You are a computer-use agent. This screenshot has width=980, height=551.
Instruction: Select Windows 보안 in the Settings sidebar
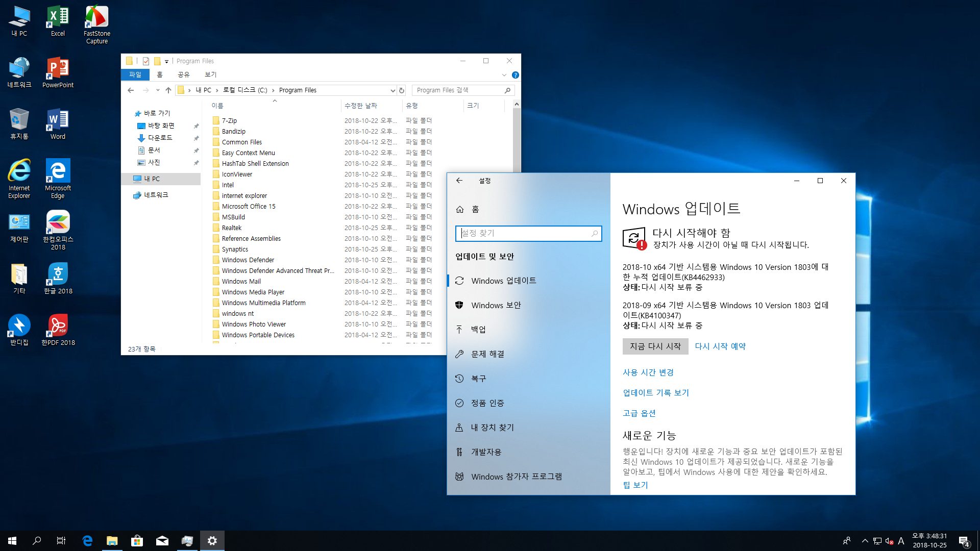tap(528, 305)
